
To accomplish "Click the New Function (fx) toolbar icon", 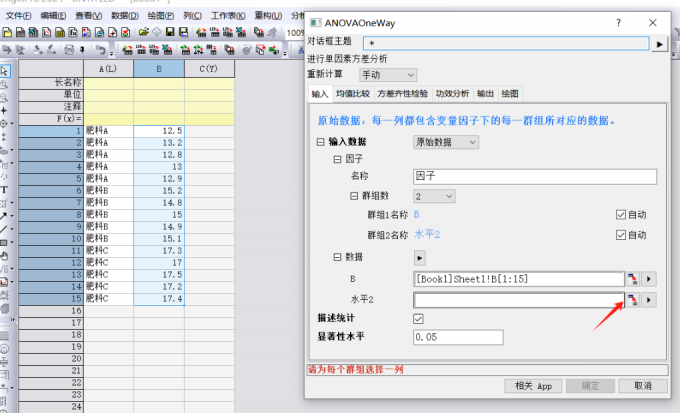I will (x=73, y=32).
